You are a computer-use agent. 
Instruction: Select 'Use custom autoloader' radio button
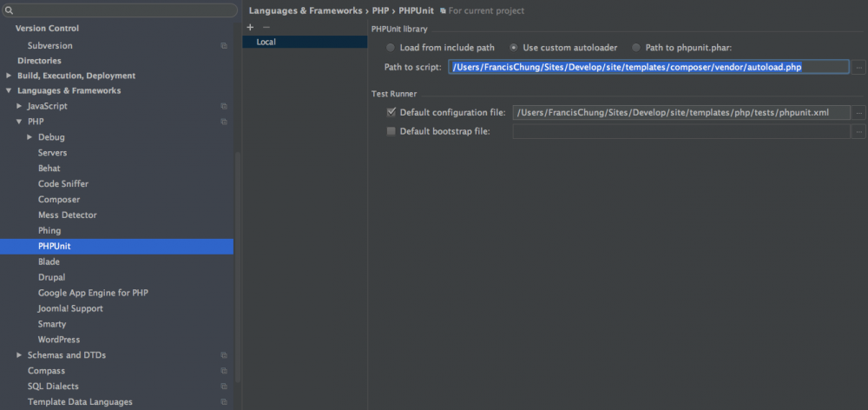coord(514,48)
